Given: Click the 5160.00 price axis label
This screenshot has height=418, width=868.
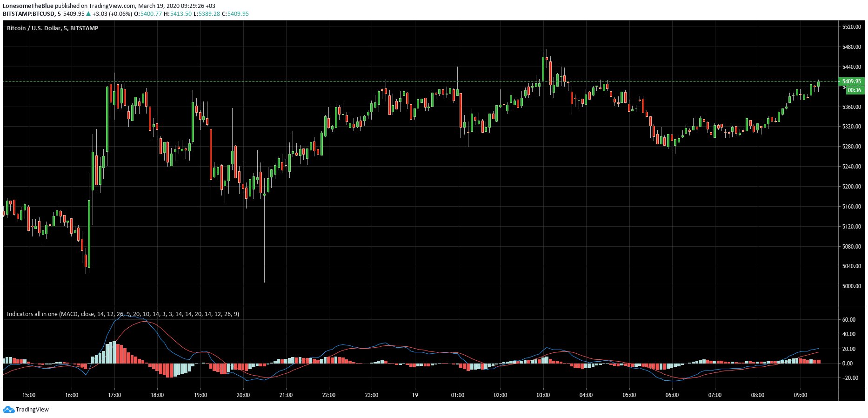Looking at the screenshot, I should coord(852,207).
